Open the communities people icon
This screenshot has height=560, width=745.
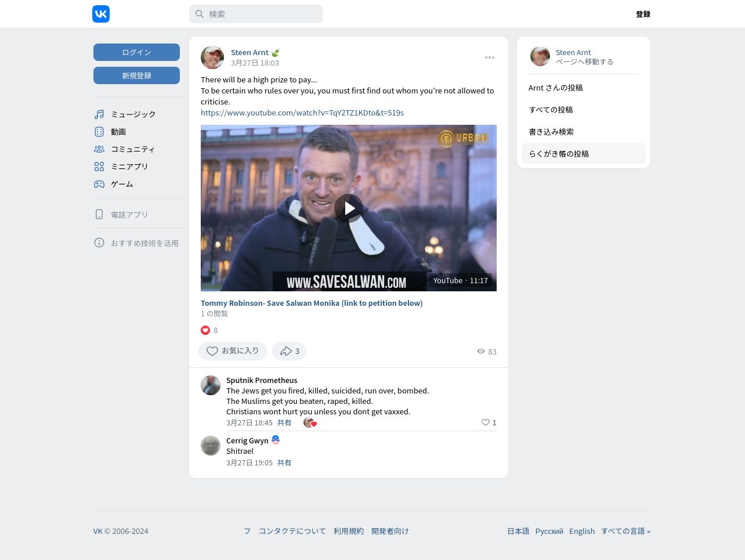(99, 149)
